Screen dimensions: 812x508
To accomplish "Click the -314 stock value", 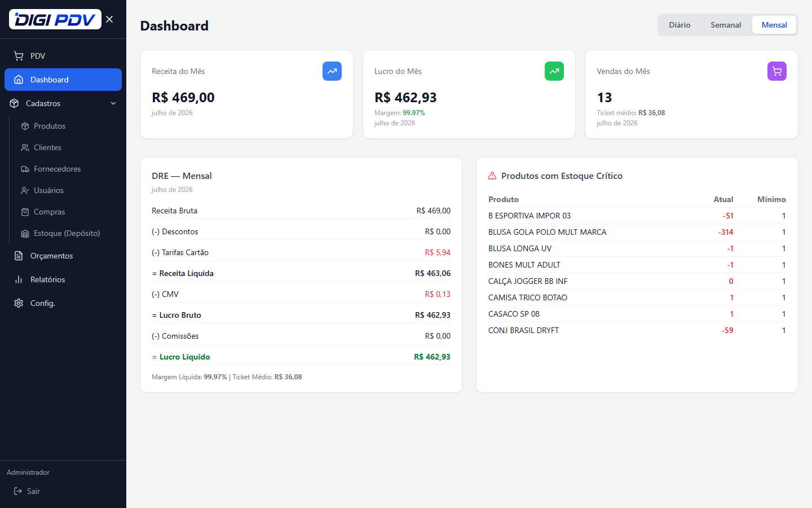I will 726,232.
